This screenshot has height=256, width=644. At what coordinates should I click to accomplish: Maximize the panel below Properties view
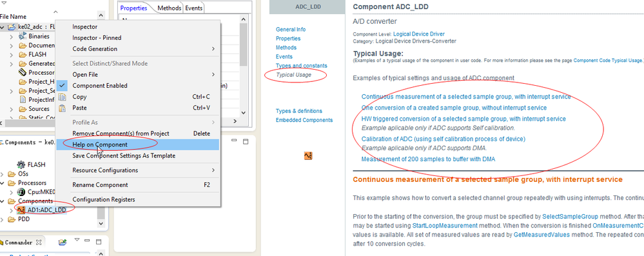246,141
